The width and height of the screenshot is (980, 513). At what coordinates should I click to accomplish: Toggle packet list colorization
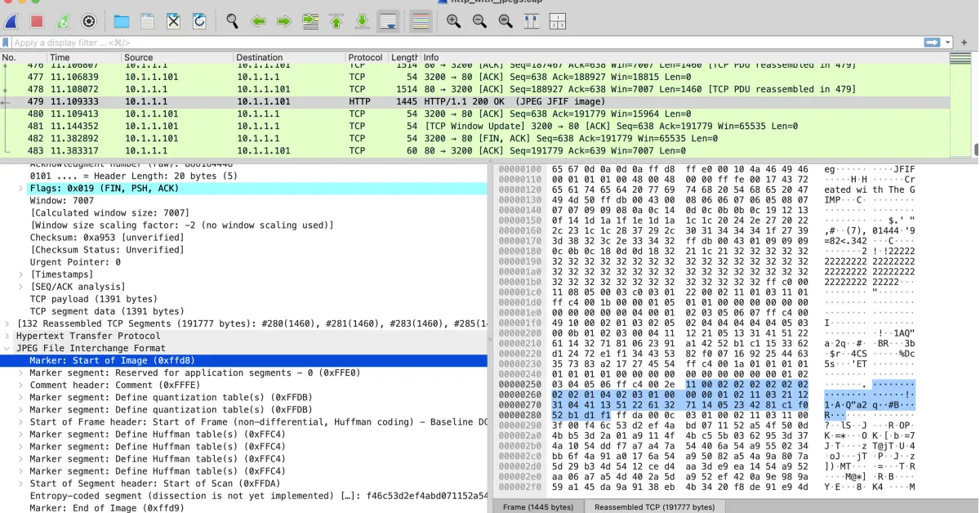pos(420,21)
